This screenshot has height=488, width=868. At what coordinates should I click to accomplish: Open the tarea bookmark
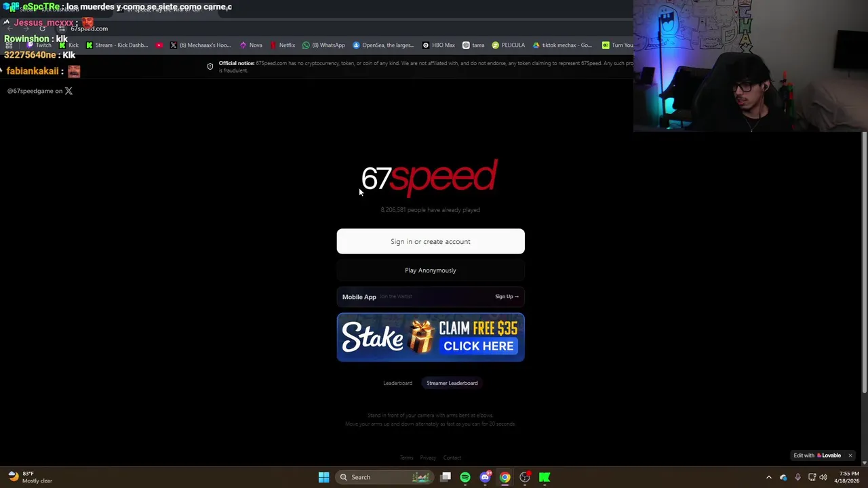pyautogui.click(x=473, y=45)
